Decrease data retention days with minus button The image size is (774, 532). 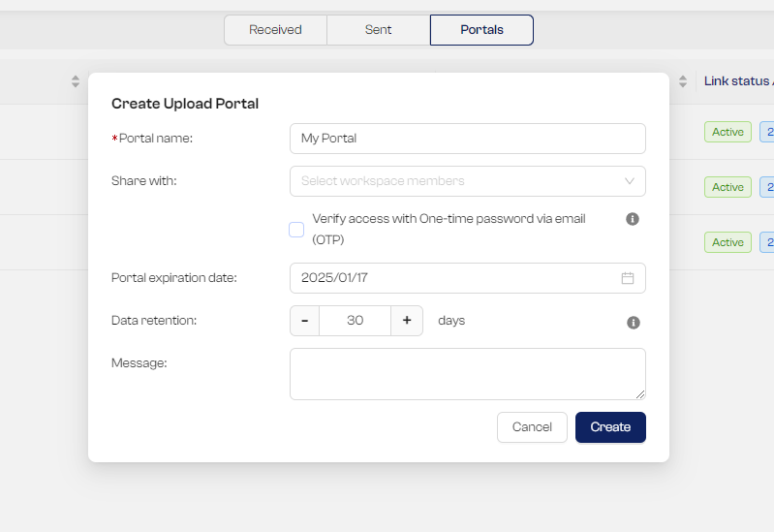(x=304, y=321)
